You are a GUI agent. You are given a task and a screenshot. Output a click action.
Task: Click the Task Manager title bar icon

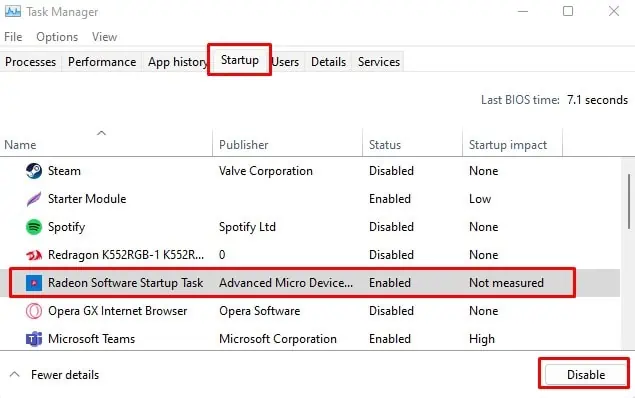pyautogui.click(x=13, y=11)
